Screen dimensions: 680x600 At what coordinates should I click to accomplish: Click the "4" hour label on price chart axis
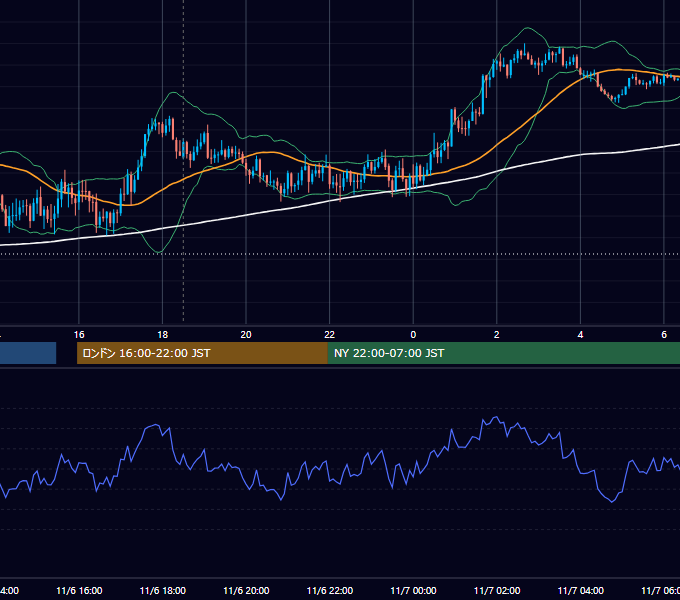click(580, 334)
